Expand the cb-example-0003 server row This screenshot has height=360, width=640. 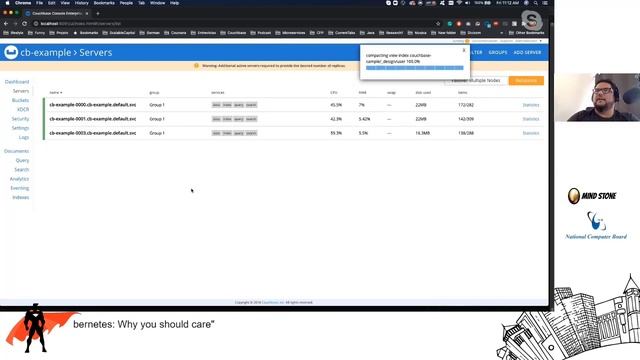coord(293,133)
